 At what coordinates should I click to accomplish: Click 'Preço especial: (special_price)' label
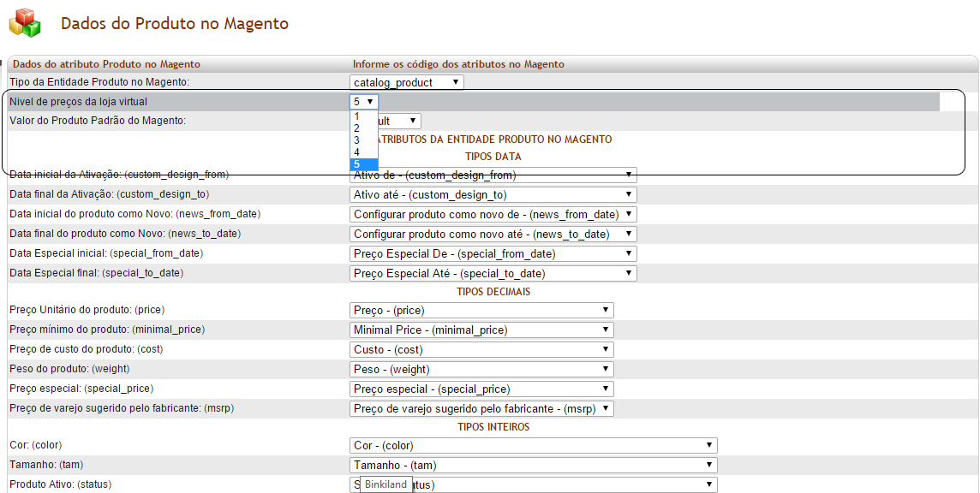(81, 388)
